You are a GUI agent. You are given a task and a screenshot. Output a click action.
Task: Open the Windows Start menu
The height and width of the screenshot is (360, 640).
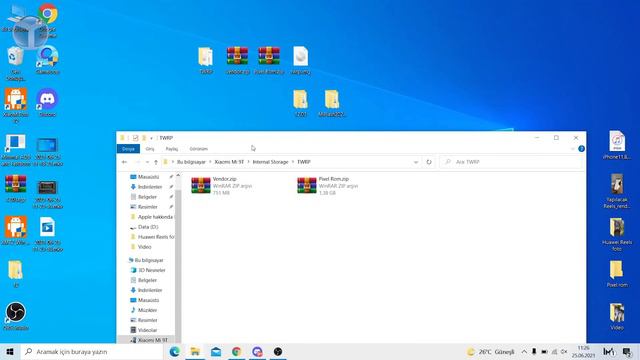click(x=10, y=352)
